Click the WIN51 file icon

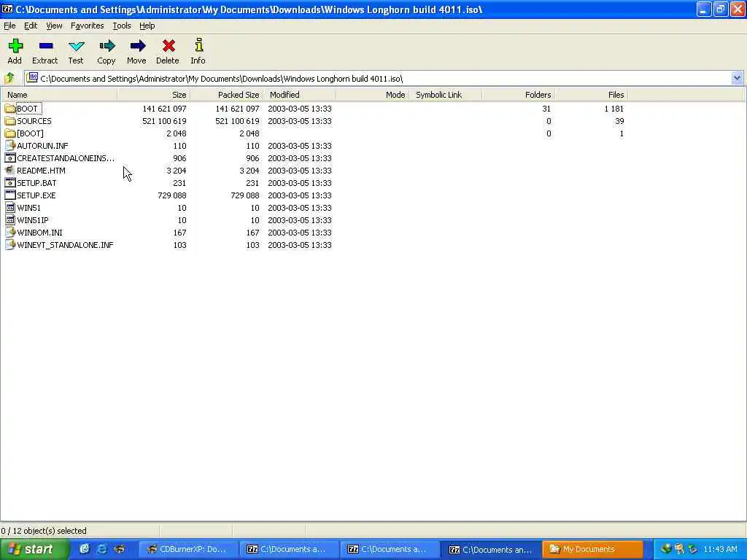click(x=10, y=208)
